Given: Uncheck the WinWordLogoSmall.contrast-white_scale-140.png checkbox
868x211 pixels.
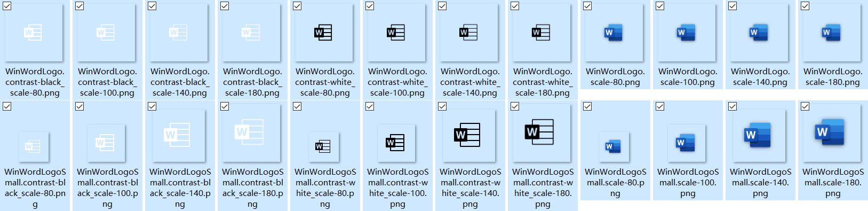Looking at the screenshot, I should [x=442, y=106].
